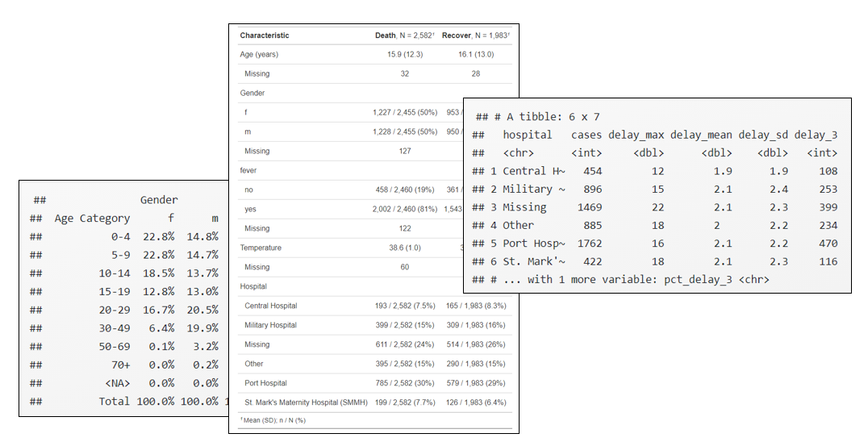Click the Total row in gender table
868x446 pixels.
tap(124, 401)
